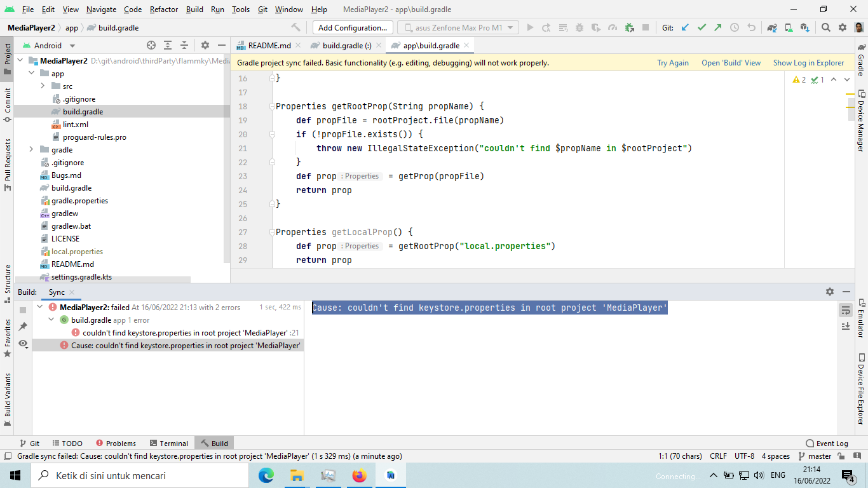Open Project panel options gear
Screen dimensions: 868x488
205,45
